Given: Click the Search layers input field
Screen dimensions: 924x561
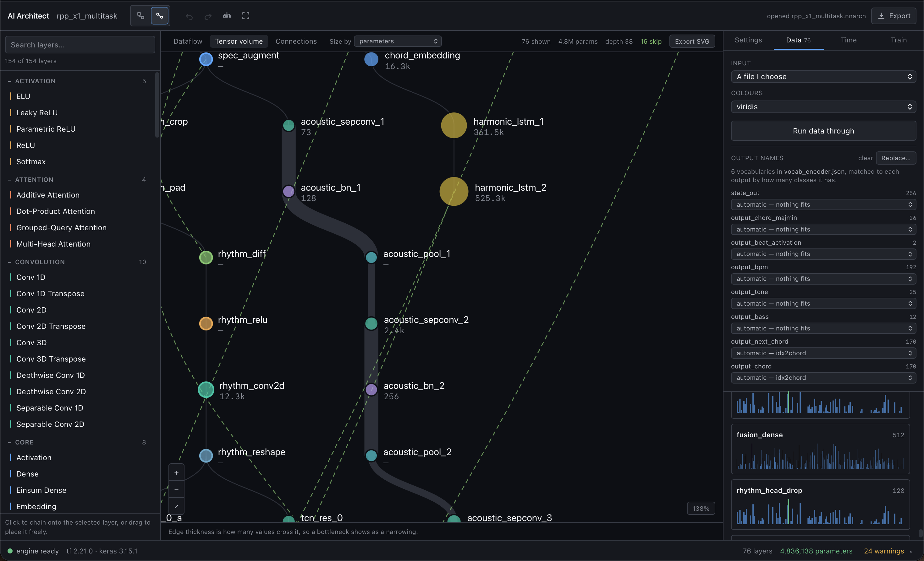Looking at the screenshot, I should [80, 45].
